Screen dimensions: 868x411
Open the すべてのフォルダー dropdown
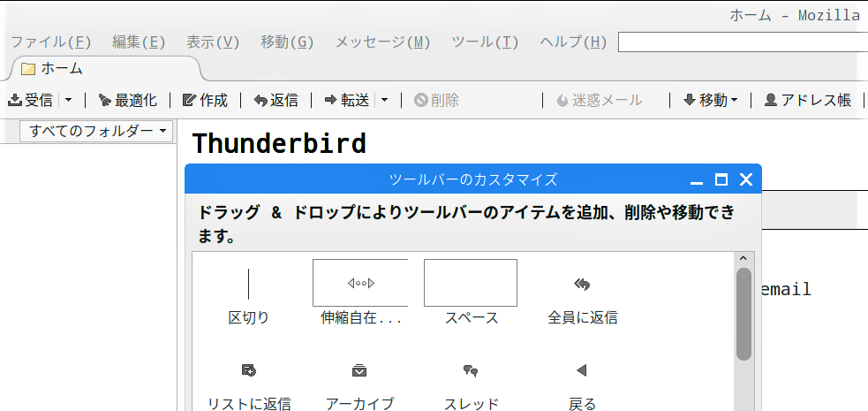coord(96,132)
